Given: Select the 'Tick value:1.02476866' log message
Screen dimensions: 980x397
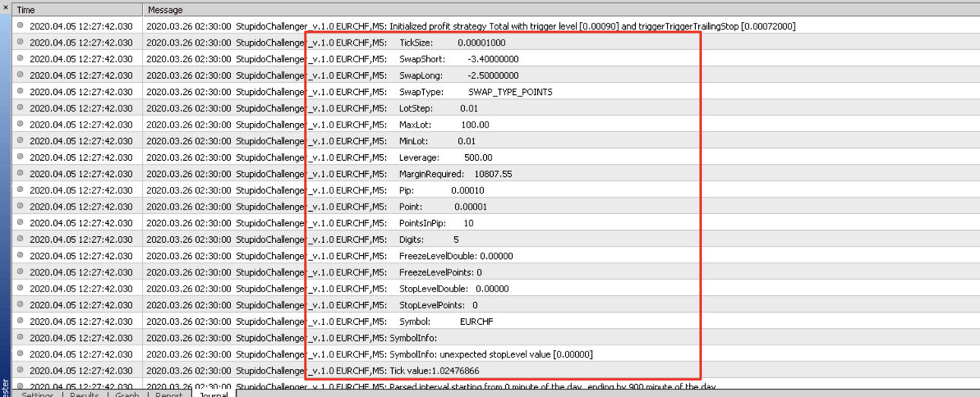Looking at the screenshot, I should point(313,370).
